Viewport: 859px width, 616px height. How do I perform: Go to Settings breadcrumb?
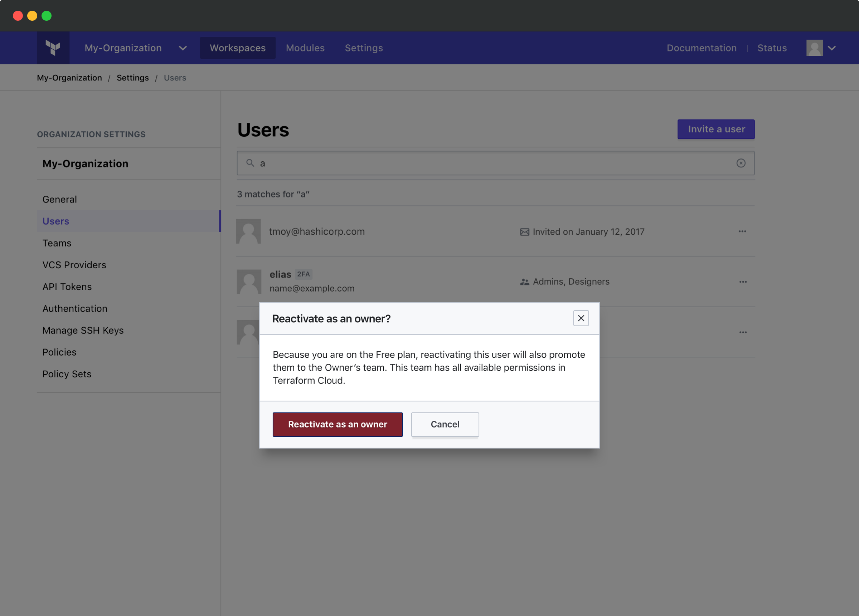tap(132, 78)
